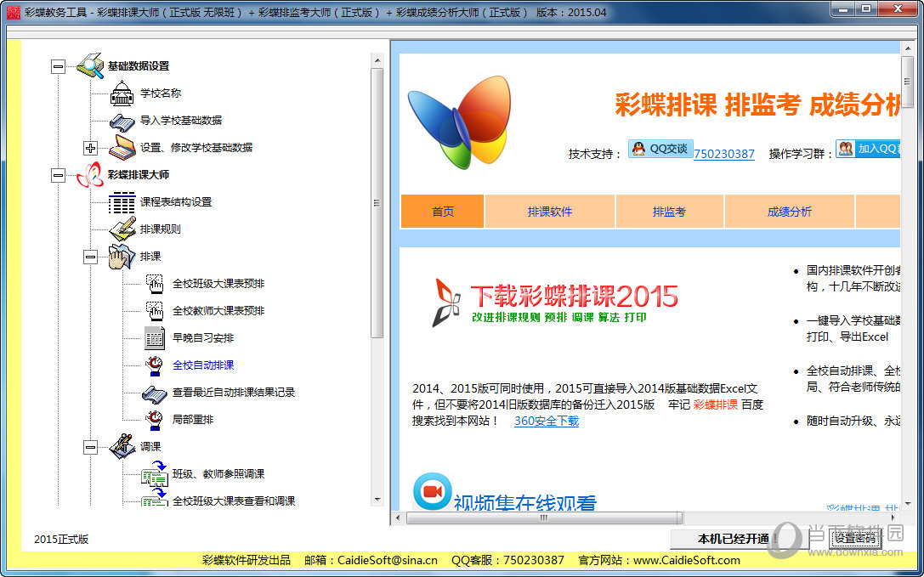
Task: Click the 全校班级大课表预排 icon
Action: 155,284
